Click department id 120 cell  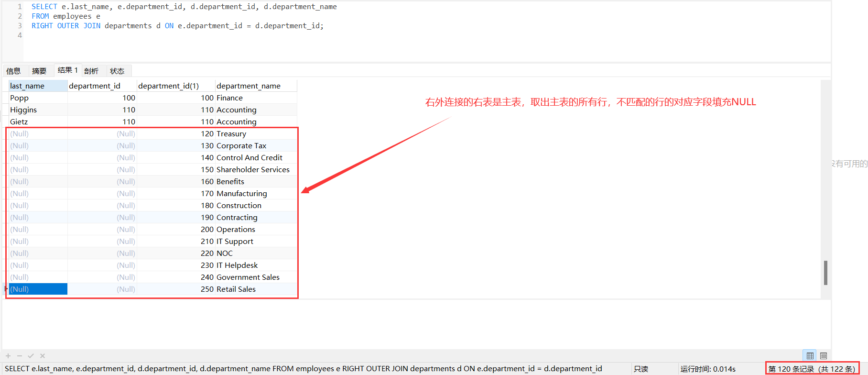pos(176,133)
